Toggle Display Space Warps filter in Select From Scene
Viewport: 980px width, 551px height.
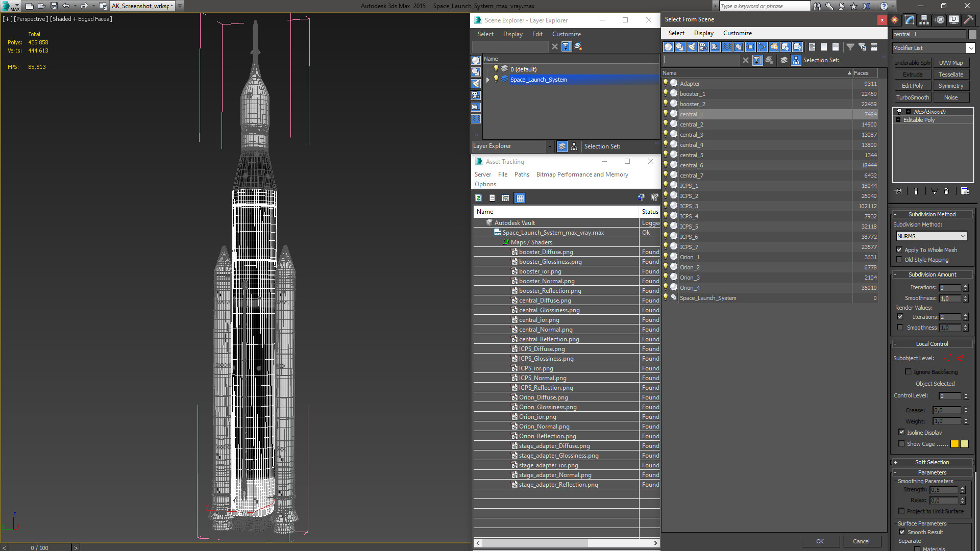click(x=727, y=47)
